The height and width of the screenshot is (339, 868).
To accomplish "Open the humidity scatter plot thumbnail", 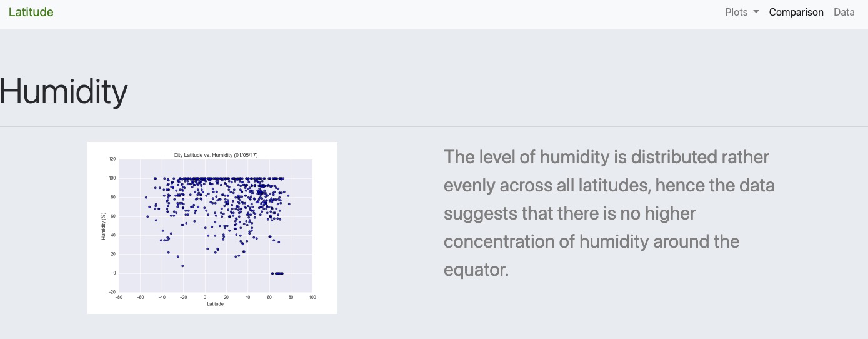I will pyautogui.click(x=212, y=228).
